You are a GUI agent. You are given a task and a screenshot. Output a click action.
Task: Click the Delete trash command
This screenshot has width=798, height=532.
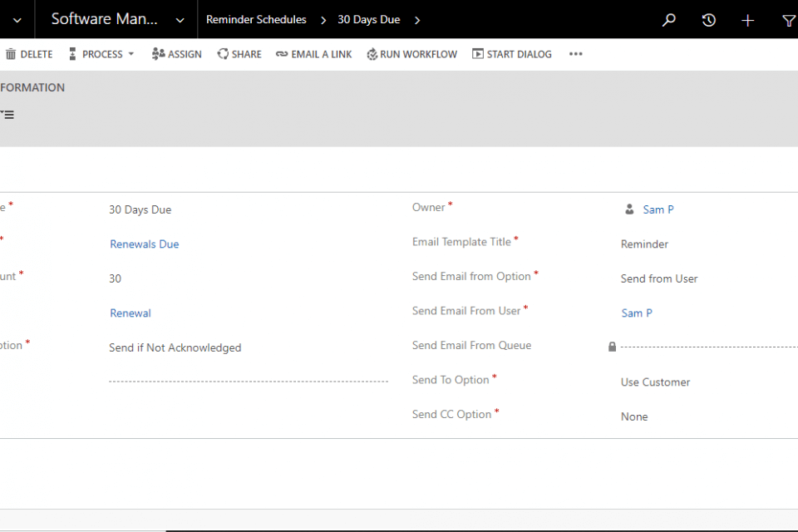pyautogui.click(x=28, y=54)
